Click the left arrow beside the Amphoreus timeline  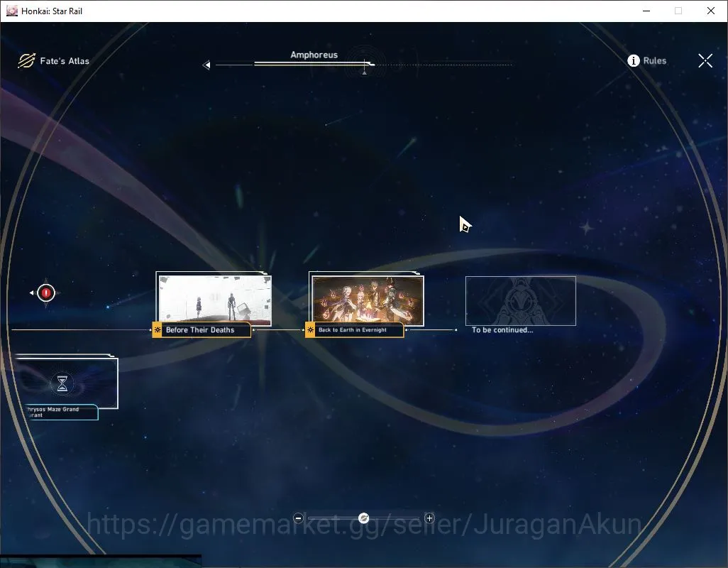pyautogui.click(x=206, y=65)
